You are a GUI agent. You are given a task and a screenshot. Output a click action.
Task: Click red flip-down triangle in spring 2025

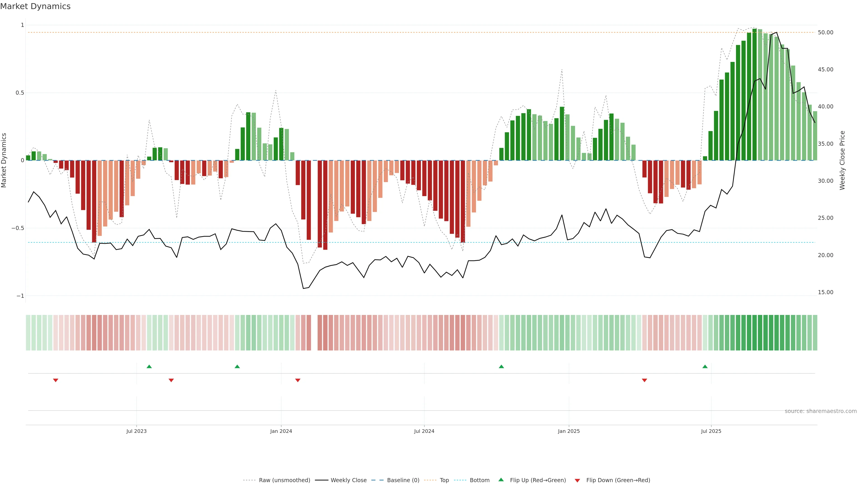pyautogui.click(x=645, y=380)
